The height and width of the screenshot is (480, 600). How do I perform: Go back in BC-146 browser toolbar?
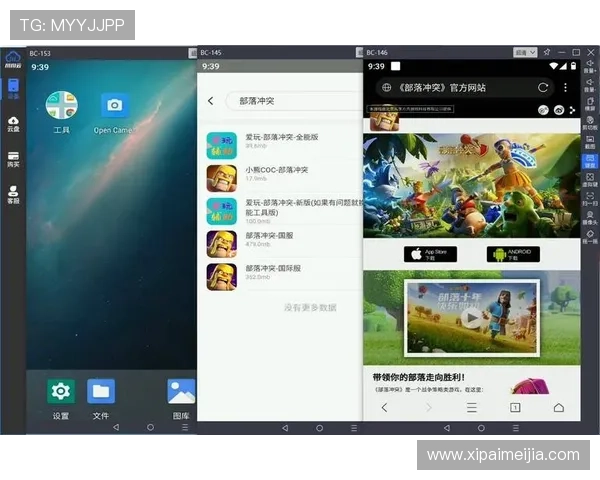385,408
